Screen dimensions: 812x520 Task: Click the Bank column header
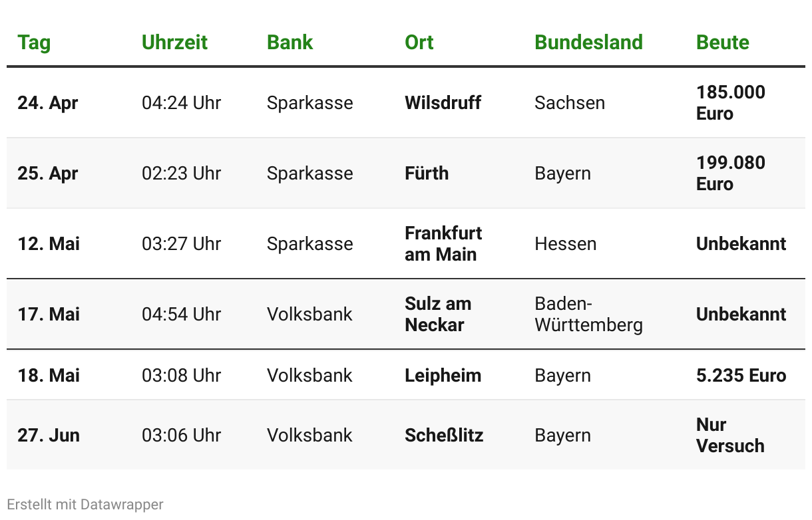[x=290, y=43]
